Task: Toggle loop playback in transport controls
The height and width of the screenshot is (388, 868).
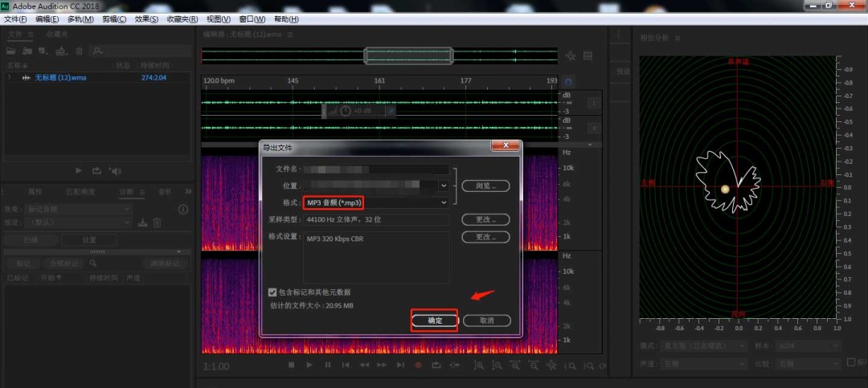Action: [x=436, y=365]
